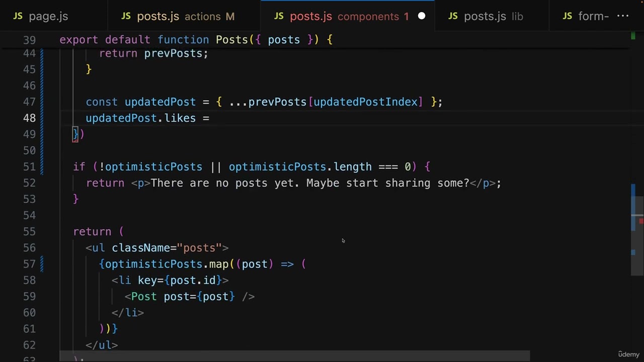Click 'className="posts"' on line 56
644x362 pixels.
[x=167, y=248]
